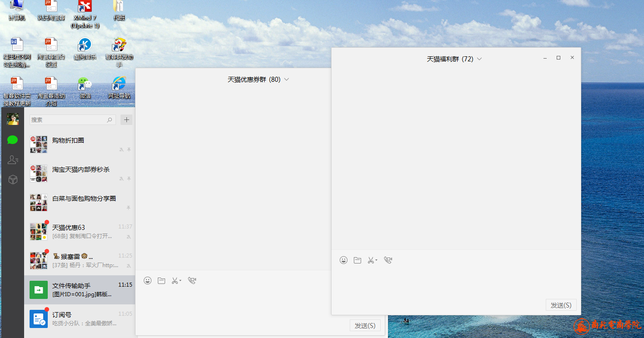Open the 猴塞雷 chat from 11:25
644x338 pixels.
[x=80, y=261]
